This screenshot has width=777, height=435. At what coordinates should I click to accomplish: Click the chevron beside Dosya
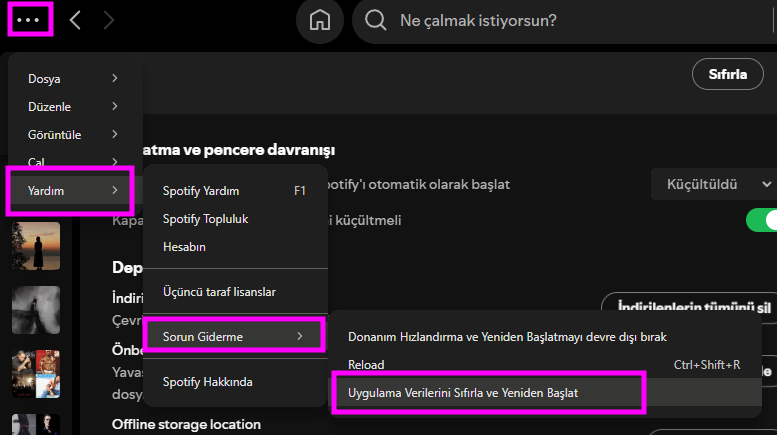[x=114, y=78]
